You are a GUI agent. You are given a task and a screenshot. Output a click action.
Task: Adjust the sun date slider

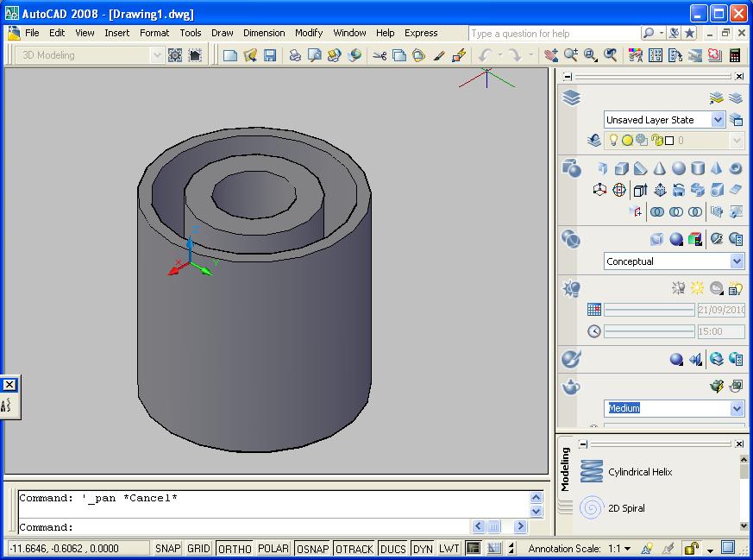(x=649, y=309)
